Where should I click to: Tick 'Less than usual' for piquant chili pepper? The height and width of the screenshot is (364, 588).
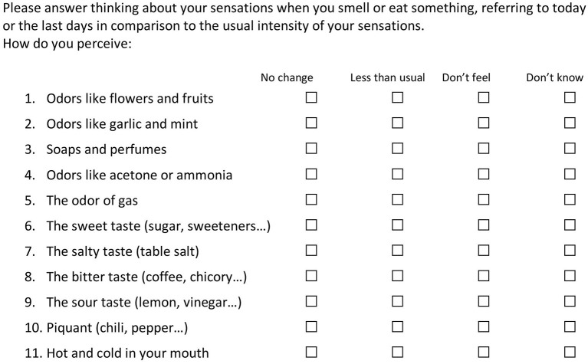click(x=398, y=327)
